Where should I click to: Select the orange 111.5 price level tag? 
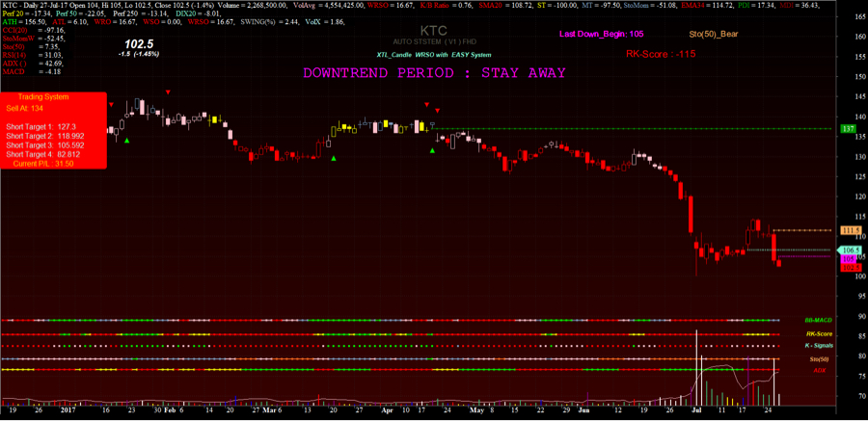[x=849, y=229]
